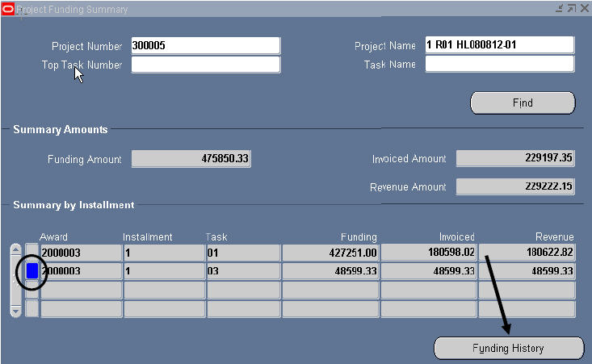The width and height of the screenshot is (592, 364).
Task: Click the Revenue Amount field 229222.15
Action: tap(515, 186)
